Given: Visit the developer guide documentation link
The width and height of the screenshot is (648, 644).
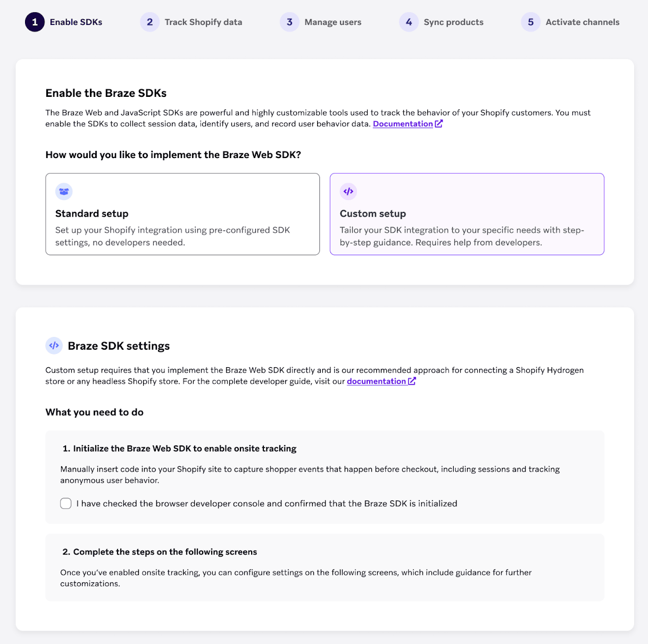Looking at the screenshot, I should (x=376, y=382).
